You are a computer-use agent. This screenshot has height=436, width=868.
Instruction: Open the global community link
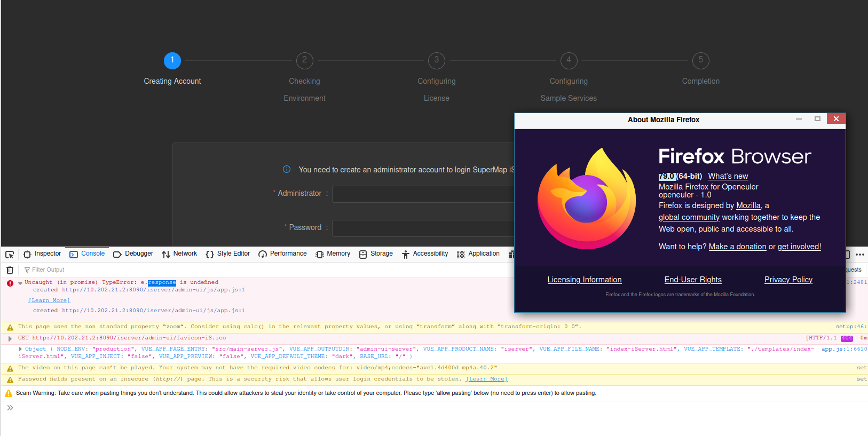coord(689,217)
